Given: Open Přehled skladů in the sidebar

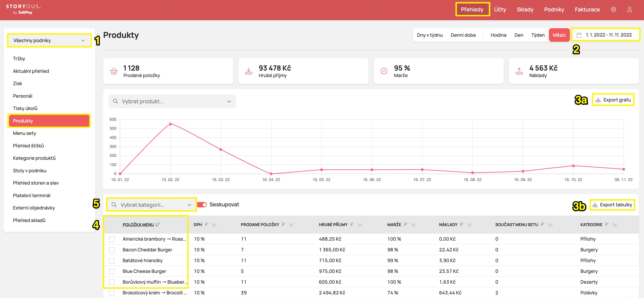Looking at the screenshot, I should (x=29, y=220).
